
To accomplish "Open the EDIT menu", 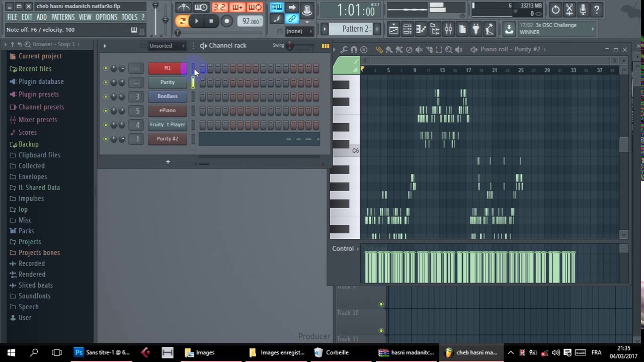I will (x=27, y=17).
